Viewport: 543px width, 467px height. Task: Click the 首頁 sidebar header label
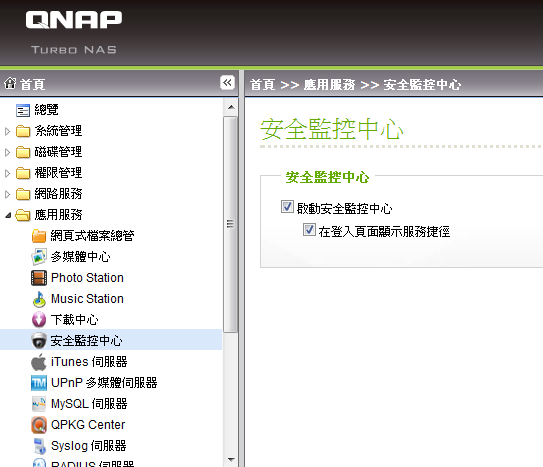pyautogui.click(x=33, y=84)
